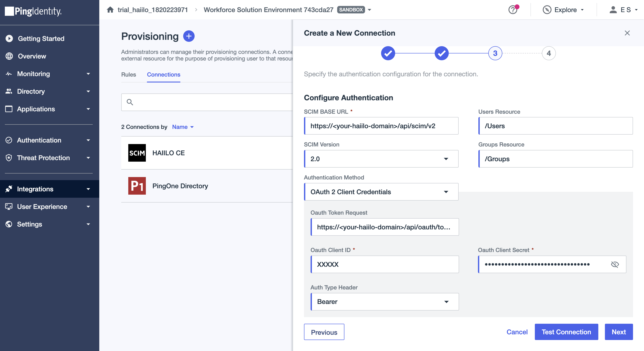Expand the Integrations menu arrow
The height and width of the screenshot is (351, 644).
88,189
